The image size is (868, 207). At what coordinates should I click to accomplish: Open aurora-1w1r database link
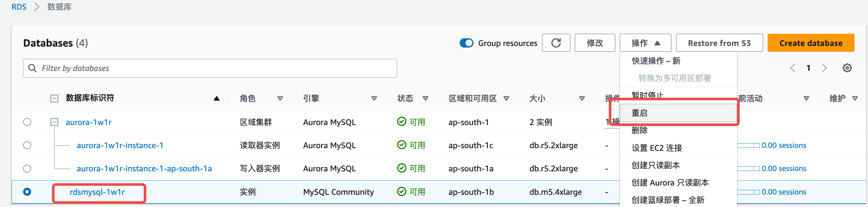click(x=88, y=122)
